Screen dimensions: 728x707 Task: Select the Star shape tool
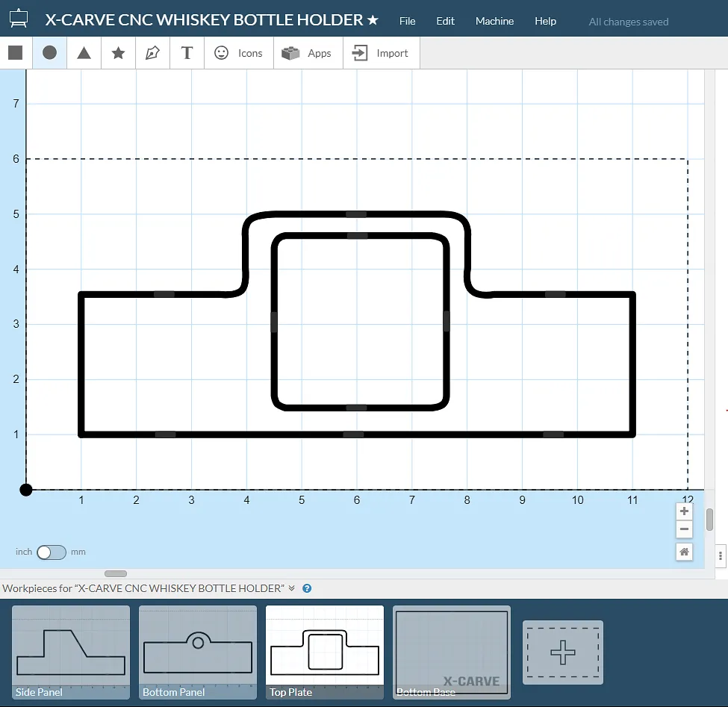(118, 53)
